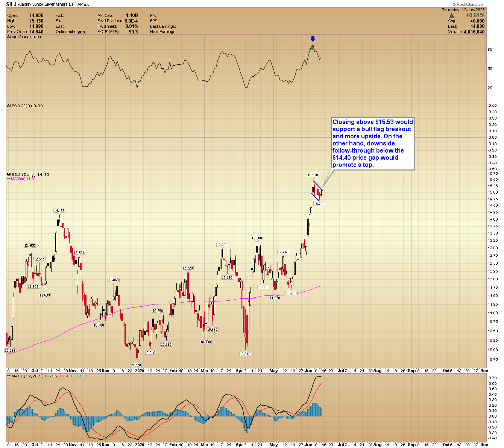Click the 10.330 price label

pyautogui.click(x=206, y=342)
